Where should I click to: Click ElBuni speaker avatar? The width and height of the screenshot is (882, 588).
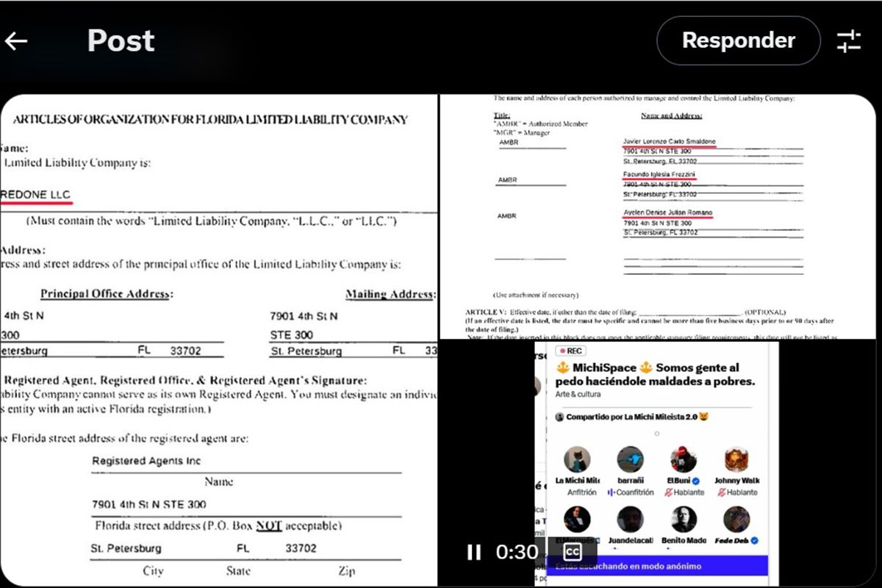(x=684, y=460)
